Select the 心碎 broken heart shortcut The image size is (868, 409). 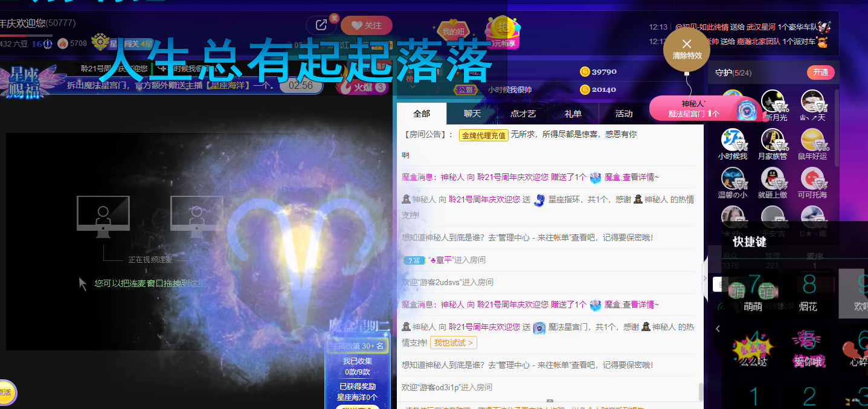[857, 349]
